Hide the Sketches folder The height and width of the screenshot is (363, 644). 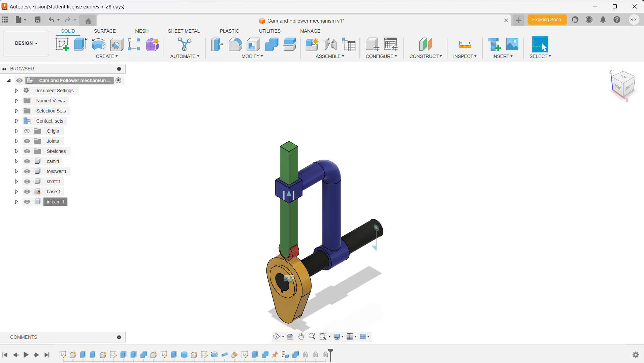pos(27,151)
